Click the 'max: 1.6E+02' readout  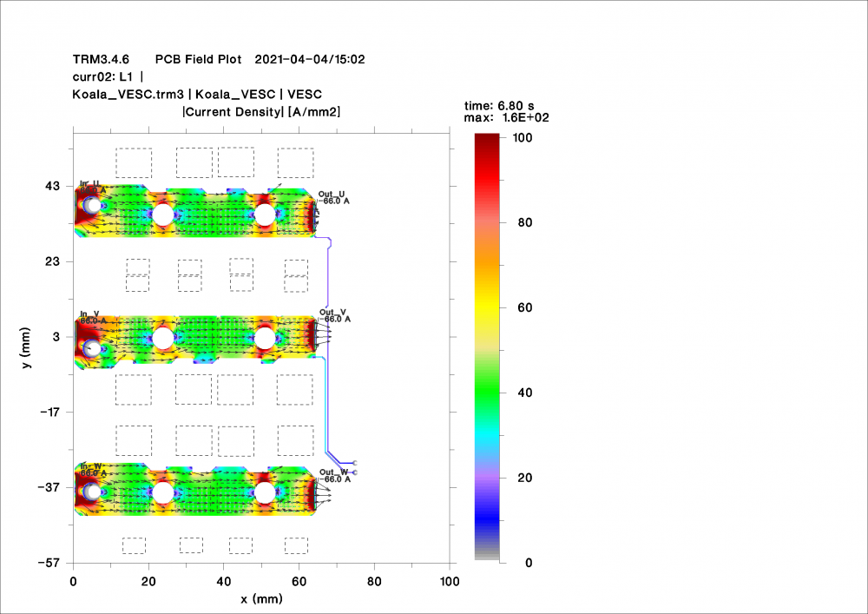pos(508,117)
